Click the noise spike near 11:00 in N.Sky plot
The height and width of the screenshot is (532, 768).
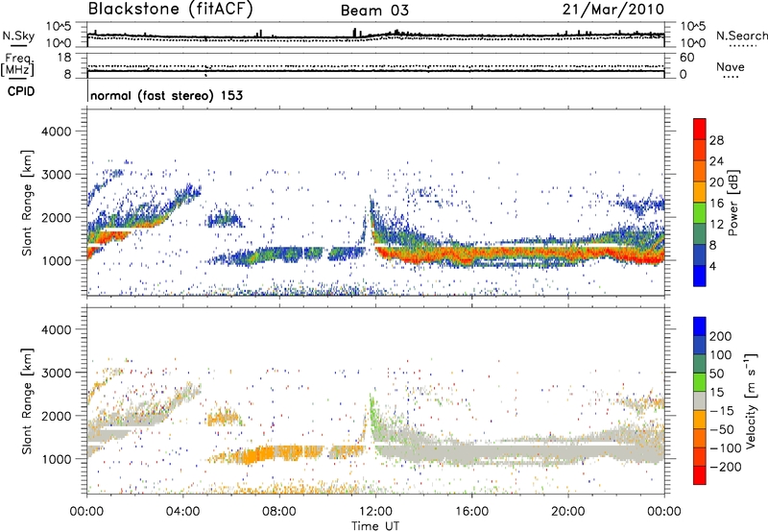click(354, 33)
